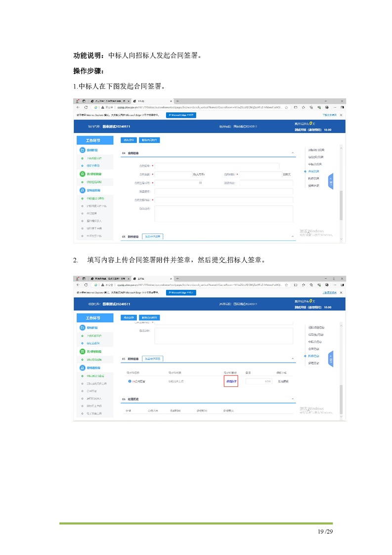Viewport: 392px width, 555px height.
Task: Collapse the 06 处理历史 section chevron
Action: [x=292, y=399]
